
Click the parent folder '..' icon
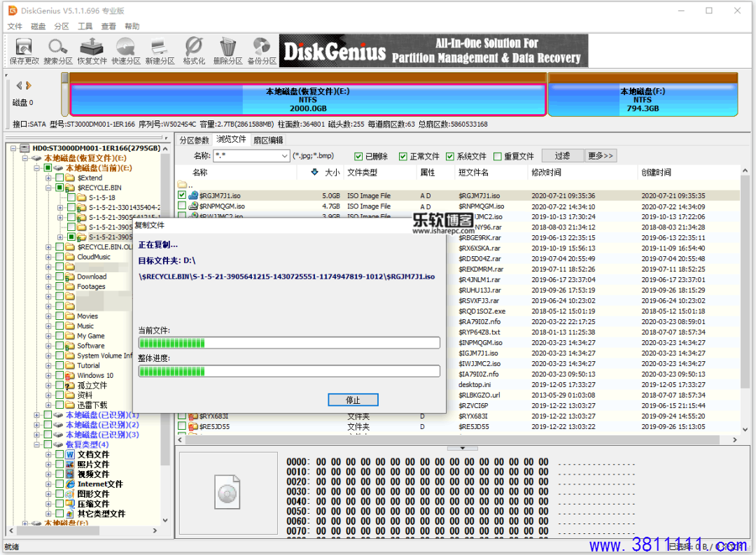(x=182, y=185)
